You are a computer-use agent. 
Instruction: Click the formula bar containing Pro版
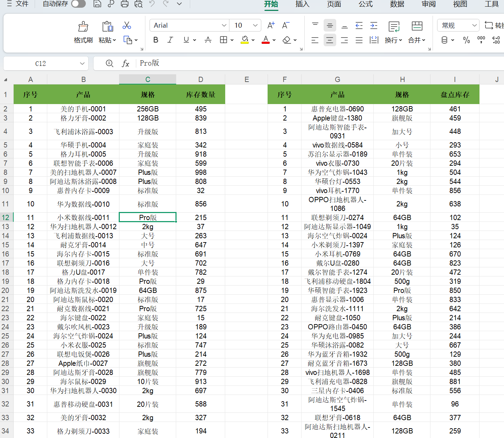[x=320, y=63]
